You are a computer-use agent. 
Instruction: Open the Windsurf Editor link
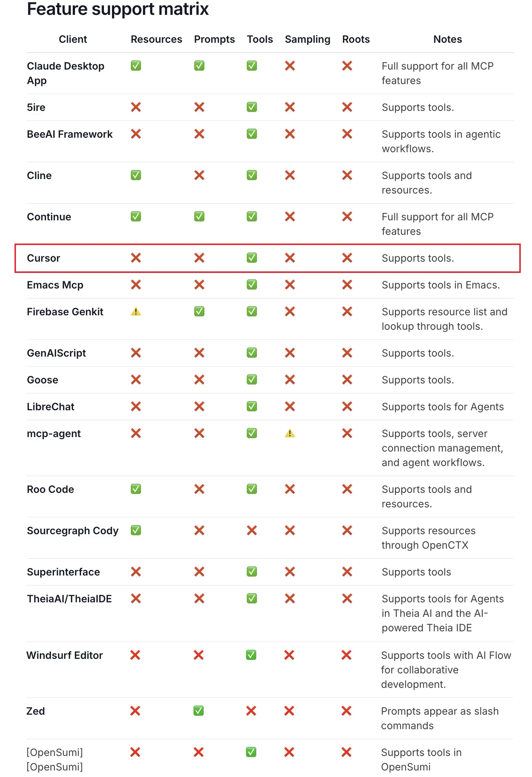coord(65,655)
